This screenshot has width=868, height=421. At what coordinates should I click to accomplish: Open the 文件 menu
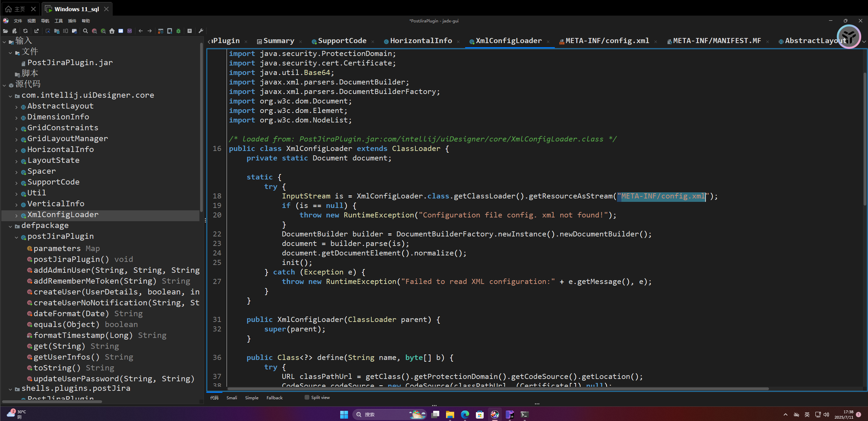pos(18,21)
